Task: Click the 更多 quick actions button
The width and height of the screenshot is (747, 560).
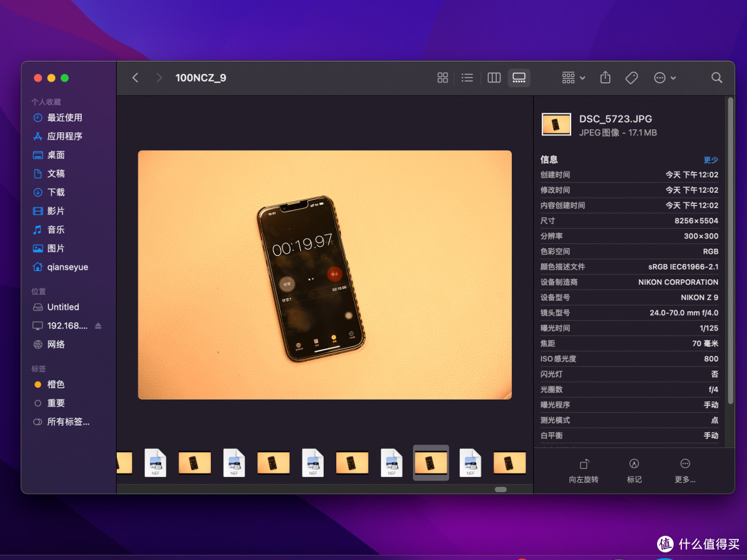Action: pos(685,471)
